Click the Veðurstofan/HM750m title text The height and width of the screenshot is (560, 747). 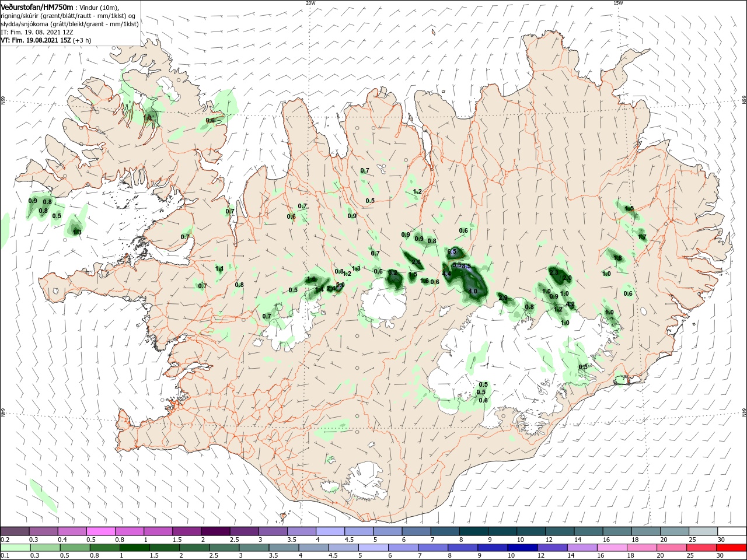point(37,6)
